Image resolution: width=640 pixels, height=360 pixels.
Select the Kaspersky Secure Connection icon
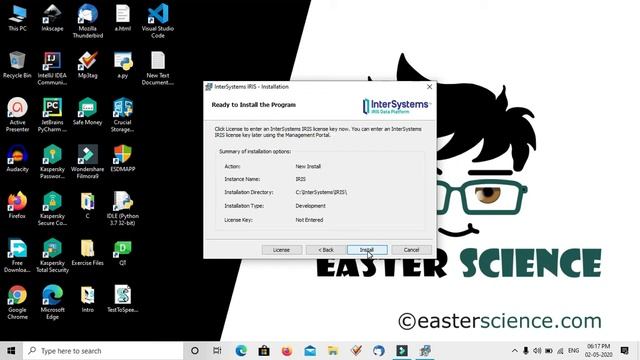click(x=52, y=209)
